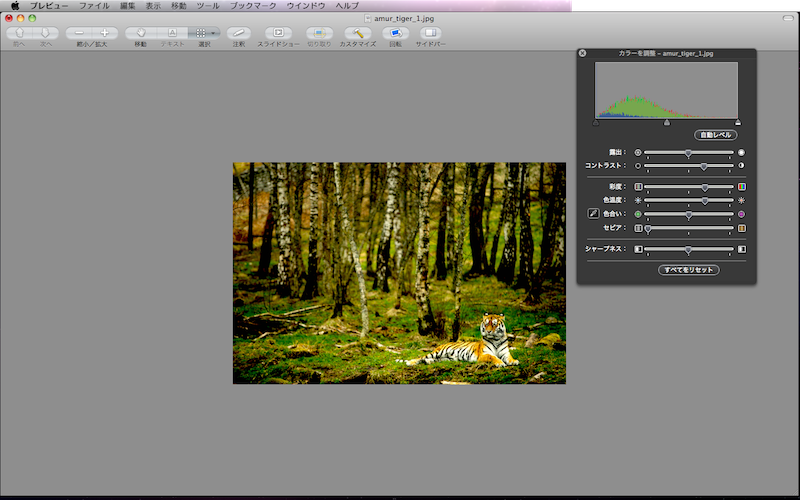Click the 露出 exposure slider handle
The height and width of the screenshot is (500, 800).
[x=688, y=153]
